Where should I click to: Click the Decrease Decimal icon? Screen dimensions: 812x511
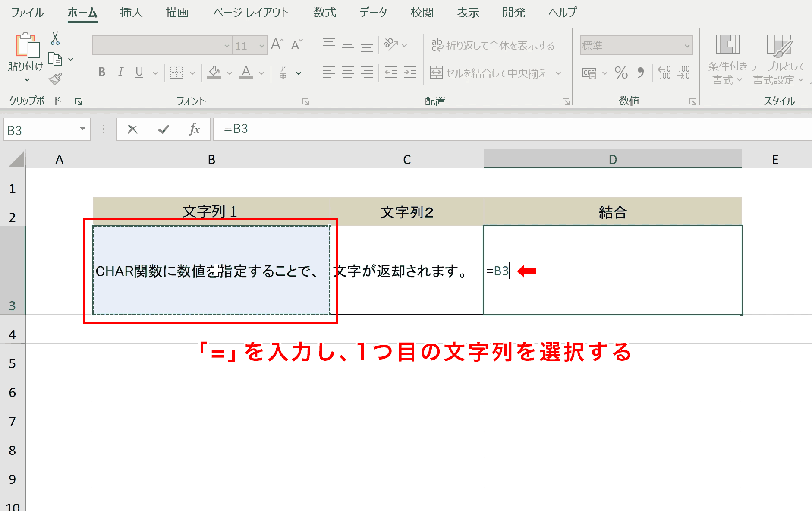[x=683, y=73]
